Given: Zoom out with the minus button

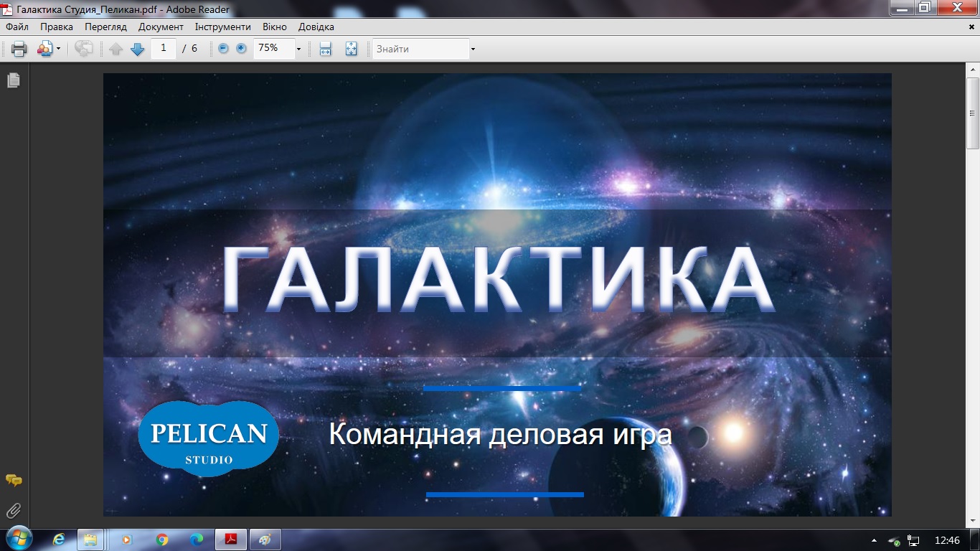Looking at the screenshot, I should (223, 49).
